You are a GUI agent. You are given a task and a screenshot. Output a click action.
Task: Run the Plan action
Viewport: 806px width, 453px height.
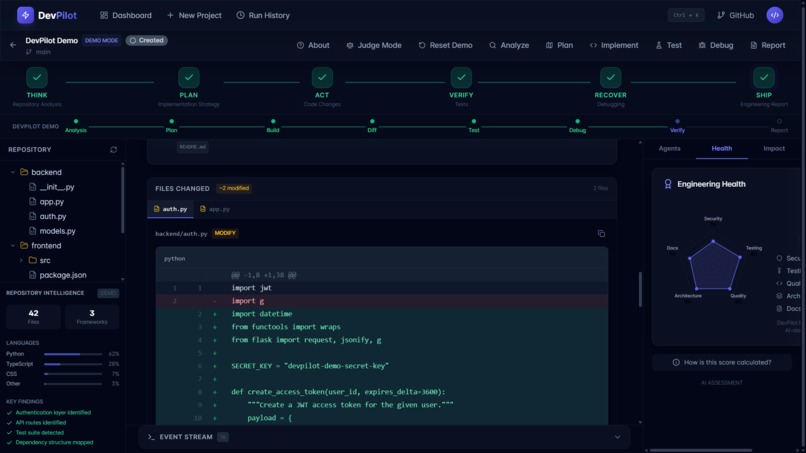pyautogui.click(x=559, y=45)
